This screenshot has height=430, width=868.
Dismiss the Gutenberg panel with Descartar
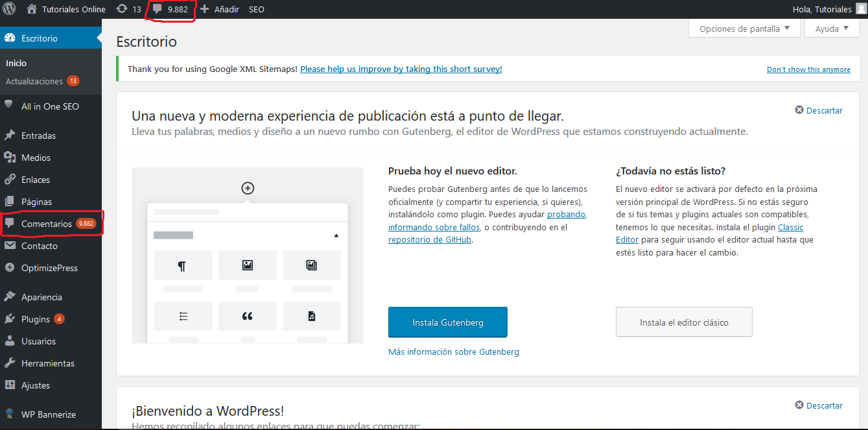[819, 110]
